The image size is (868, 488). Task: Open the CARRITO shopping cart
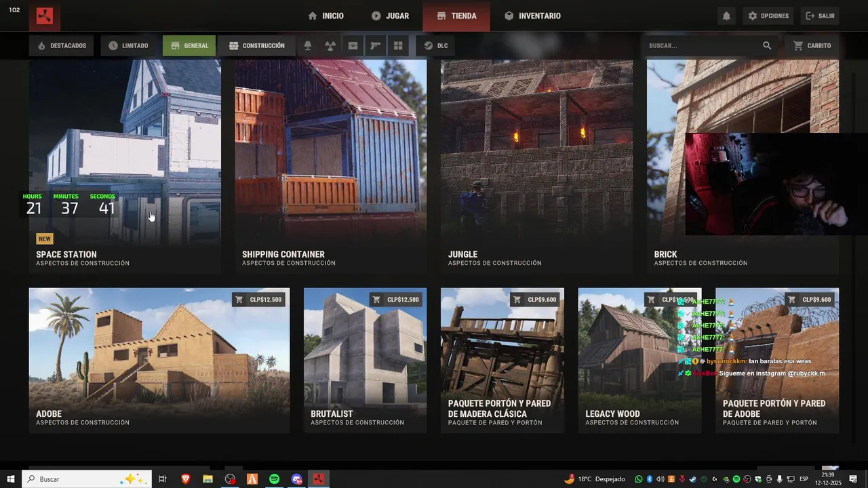812,45
